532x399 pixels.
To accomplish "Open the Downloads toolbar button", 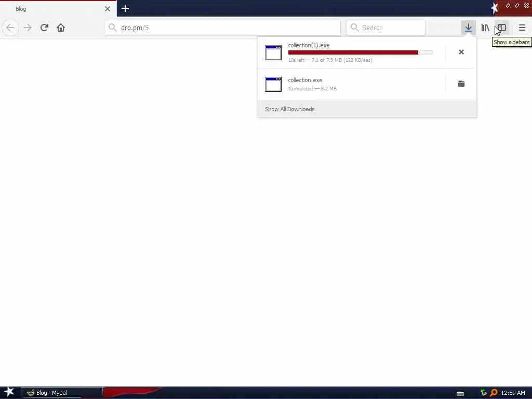I will tap(468, 28).
